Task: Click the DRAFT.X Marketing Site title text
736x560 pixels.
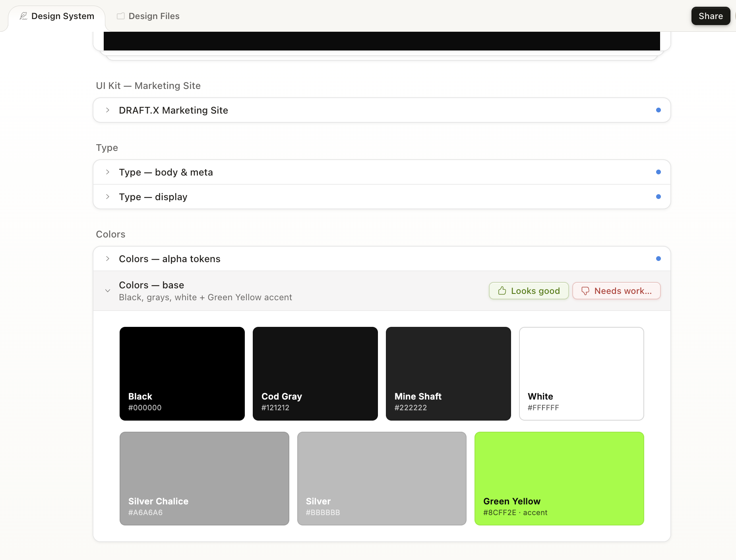Action: 173,110
